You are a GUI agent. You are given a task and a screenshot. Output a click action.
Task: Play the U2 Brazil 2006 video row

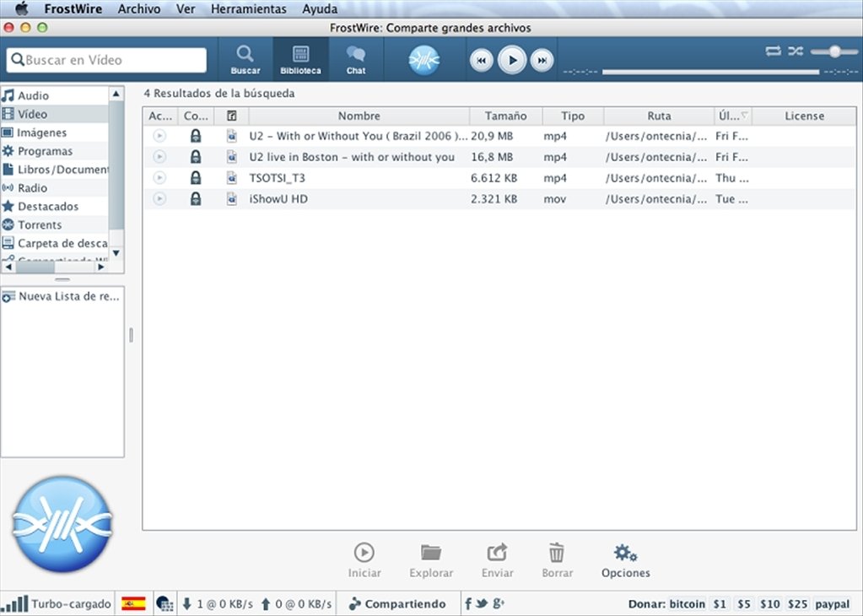click(x=159, y=136)
